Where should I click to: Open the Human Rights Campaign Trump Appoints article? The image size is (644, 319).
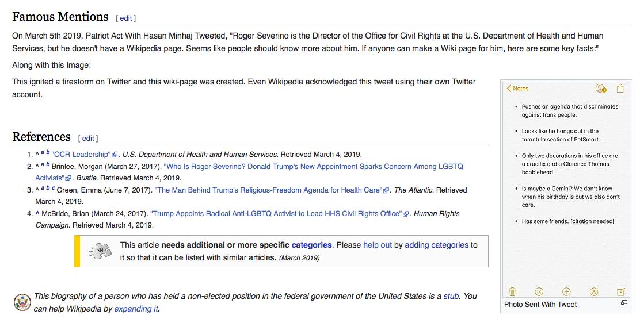[x=276, y=214]
